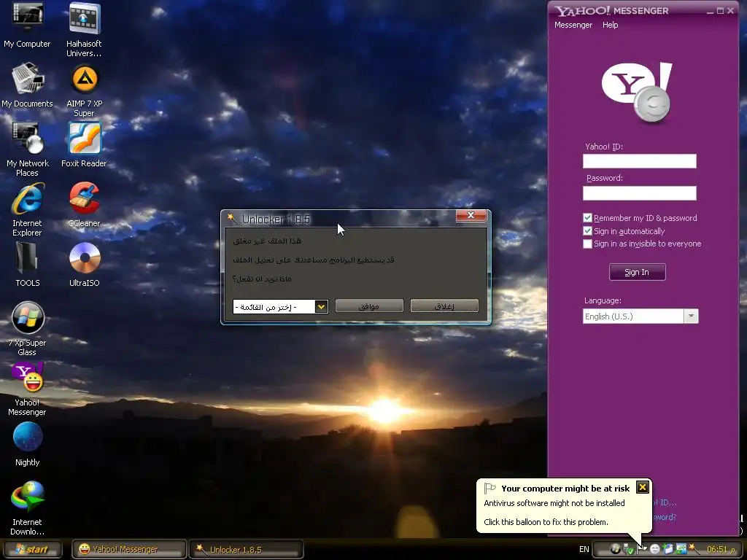
Task: Open the TOOLS desktop icon
Action: tap(27, 264)
